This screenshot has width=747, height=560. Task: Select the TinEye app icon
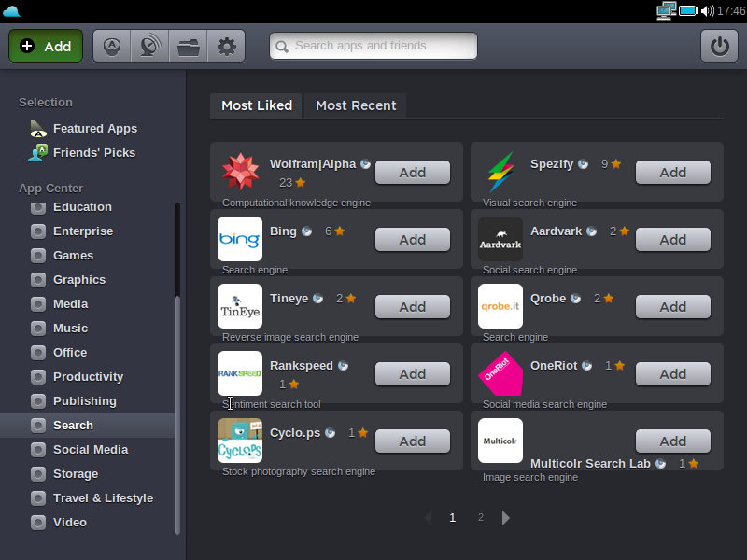240,306
